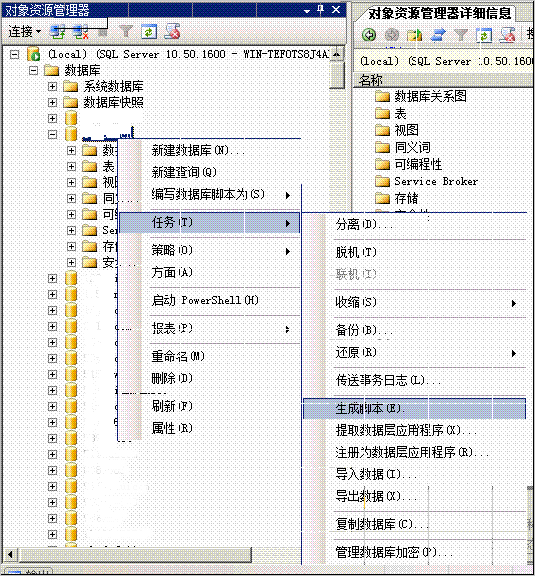Viewport: 535px width, 576px height.
Task: Collapse the 数据库 folder node
Action: point(33,70)
